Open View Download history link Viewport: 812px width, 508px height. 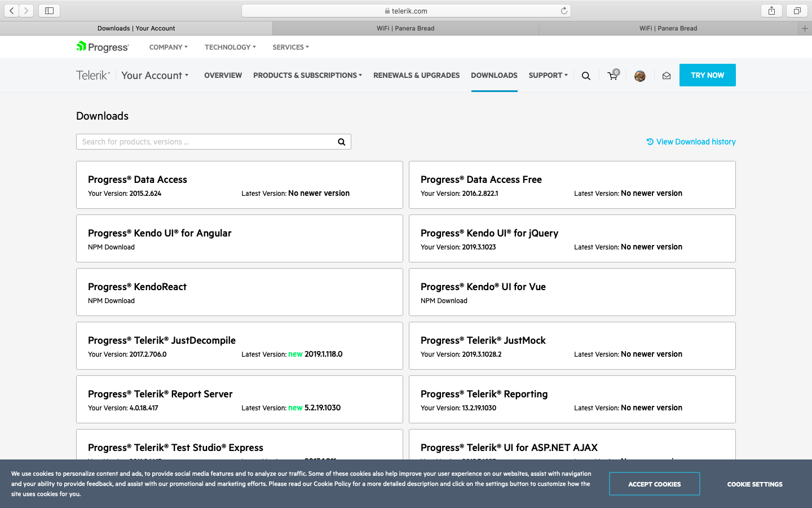[691, 142]
